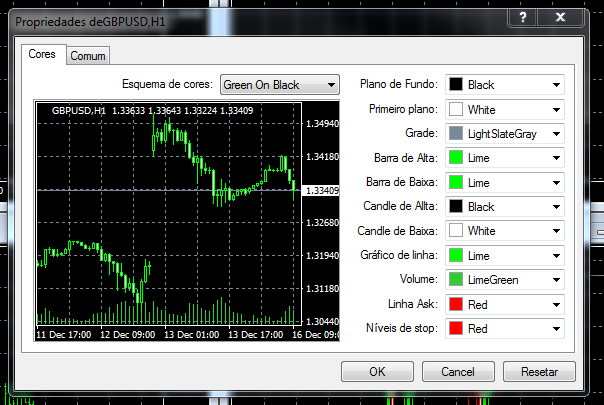The width and height of the screenshot is (604, 405).
Task: Open the Gráfico de linha color dropdown
Action: point(505,255)
